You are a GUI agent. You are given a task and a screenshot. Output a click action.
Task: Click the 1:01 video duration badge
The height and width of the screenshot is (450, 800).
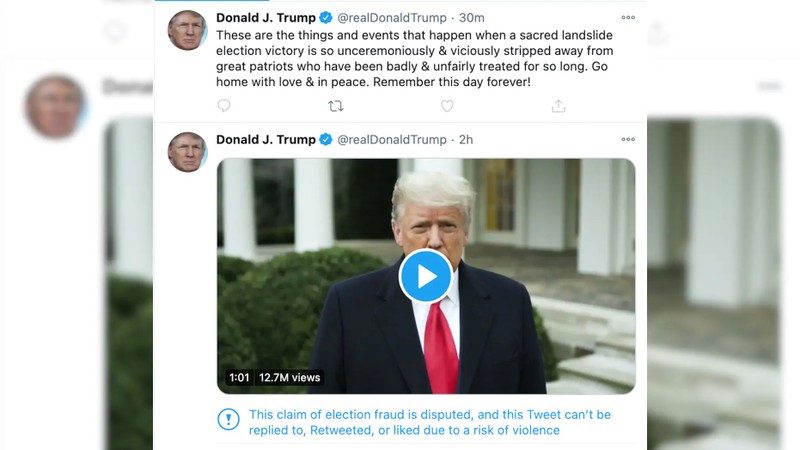239,378
